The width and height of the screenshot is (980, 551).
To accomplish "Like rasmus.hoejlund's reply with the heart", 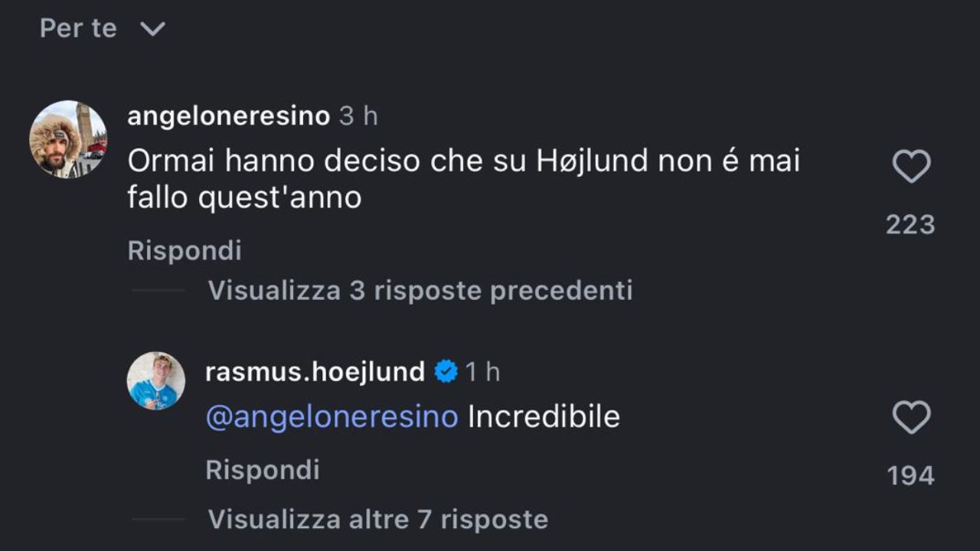I will tap(911, 418).
